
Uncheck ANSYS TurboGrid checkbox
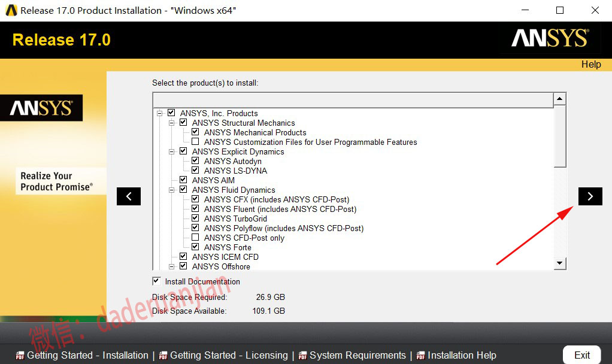tap(196, 218)
